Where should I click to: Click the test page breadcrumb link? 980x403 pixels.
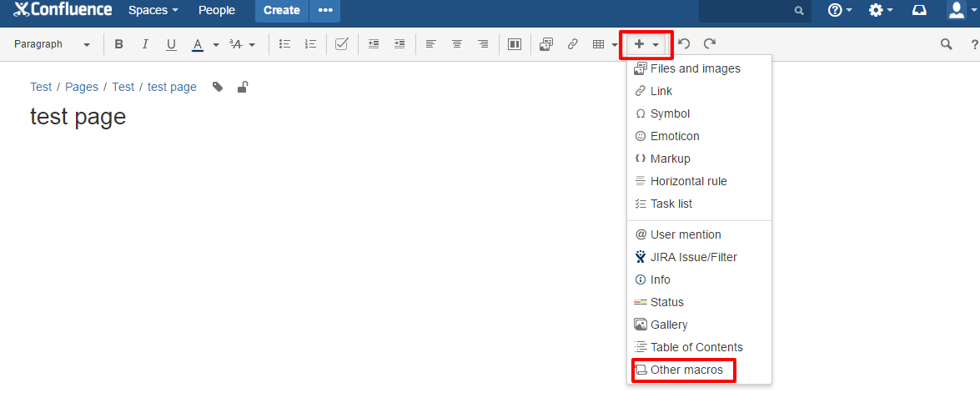point(172,87)
